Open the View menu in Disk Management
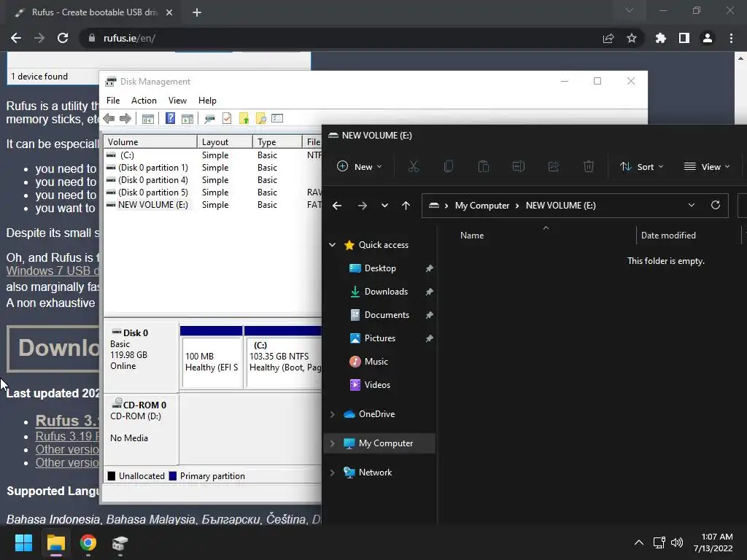The image size is (747, 560). (x=177, y=101)
